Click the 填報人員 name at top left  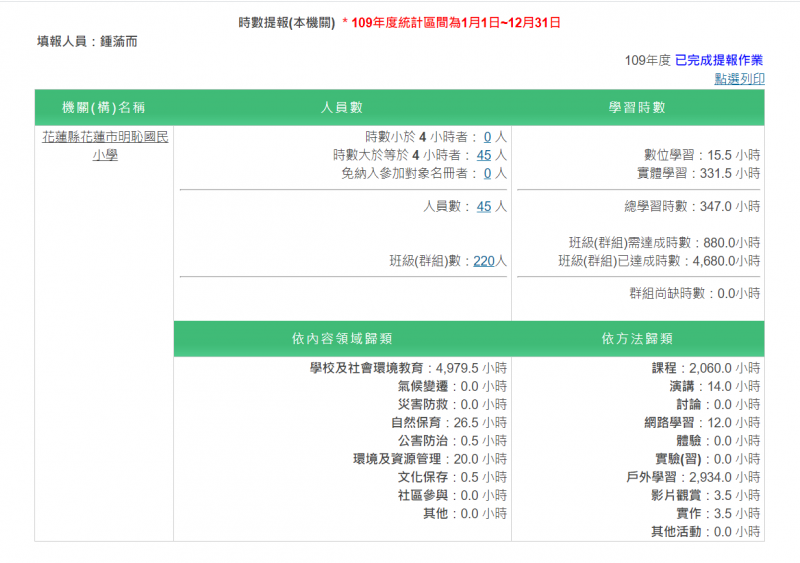pyautogui.click(x=87, y=42)
